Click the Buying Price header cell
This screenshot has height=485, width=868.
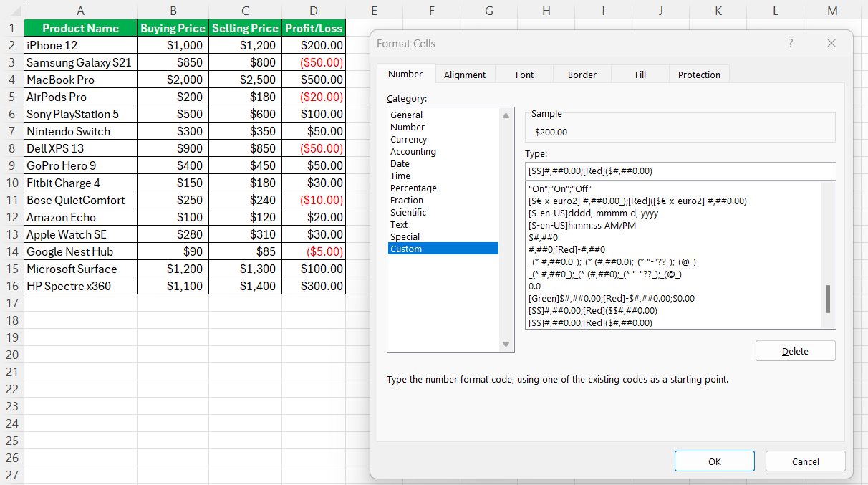click(173, 28)
